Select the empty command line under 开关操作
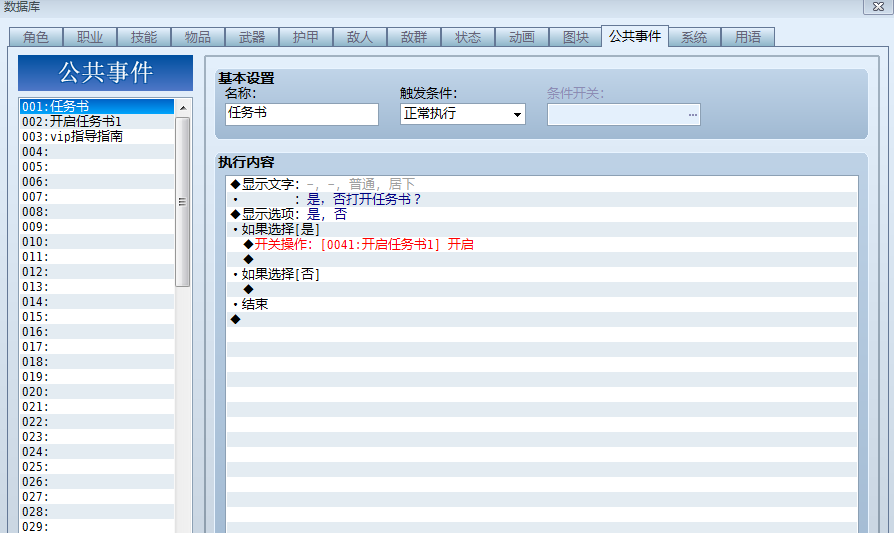The width and height of the screenshot is (894, 533). click(x=542, y=259)
